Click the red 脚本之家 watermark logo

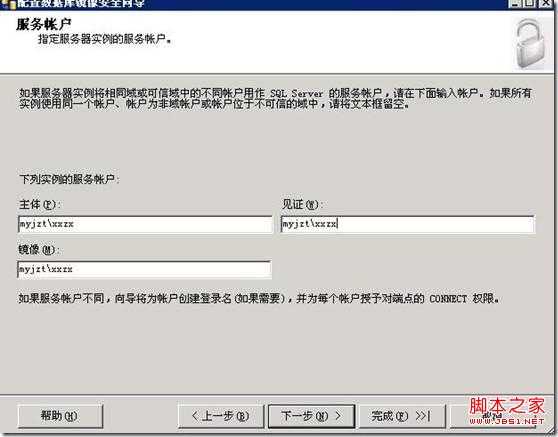[x=507, y=406]
